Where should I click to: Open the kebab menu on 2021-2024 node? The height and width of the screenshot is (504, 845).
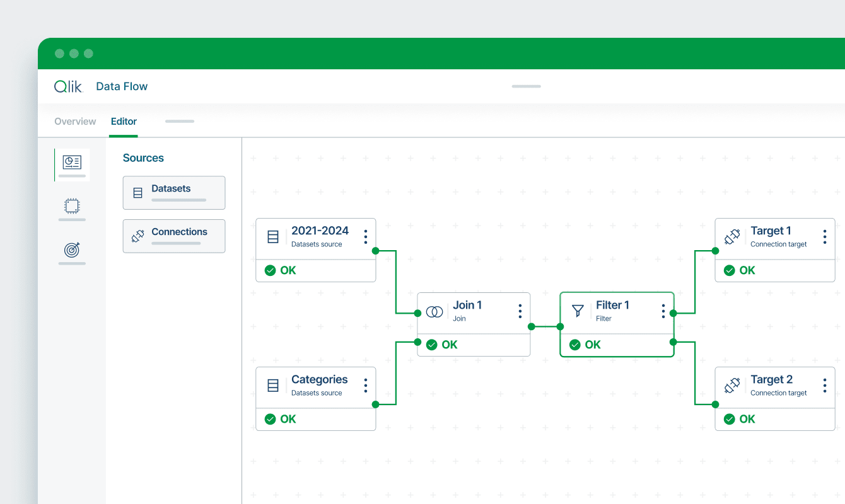click(365, 237)
